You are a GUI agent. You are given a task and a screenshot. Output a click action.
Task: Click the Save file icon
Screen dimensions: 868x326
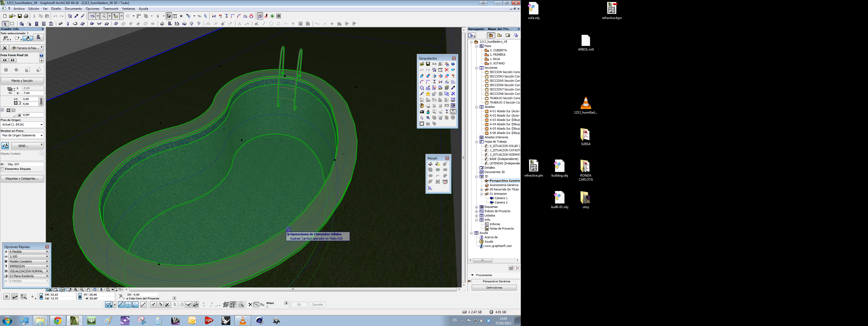[x=20, y=16]
